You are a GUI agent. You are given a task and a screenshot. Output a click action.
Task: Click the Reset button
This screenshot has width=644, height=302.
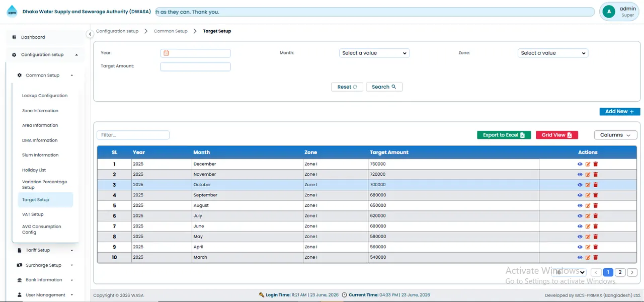pyautogui.click(x=347, y=87)
